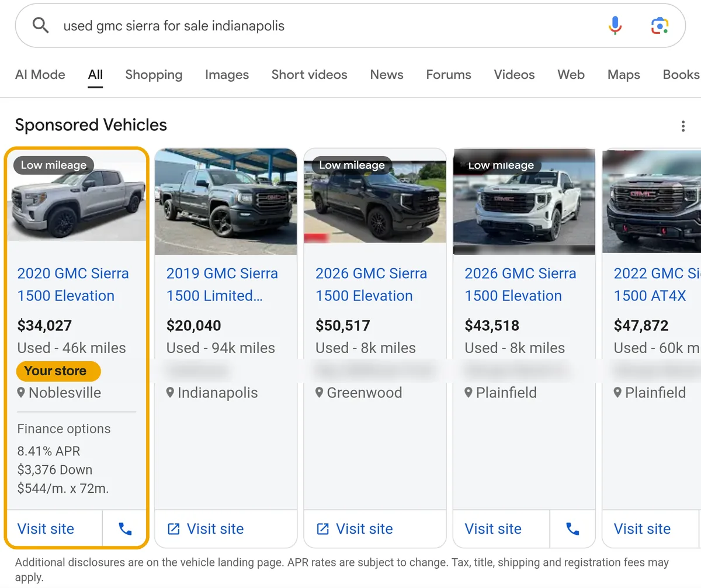This screenshot has width=701, height=588.
Task: Click Used - 94k miles text
Action: [220, 348]
